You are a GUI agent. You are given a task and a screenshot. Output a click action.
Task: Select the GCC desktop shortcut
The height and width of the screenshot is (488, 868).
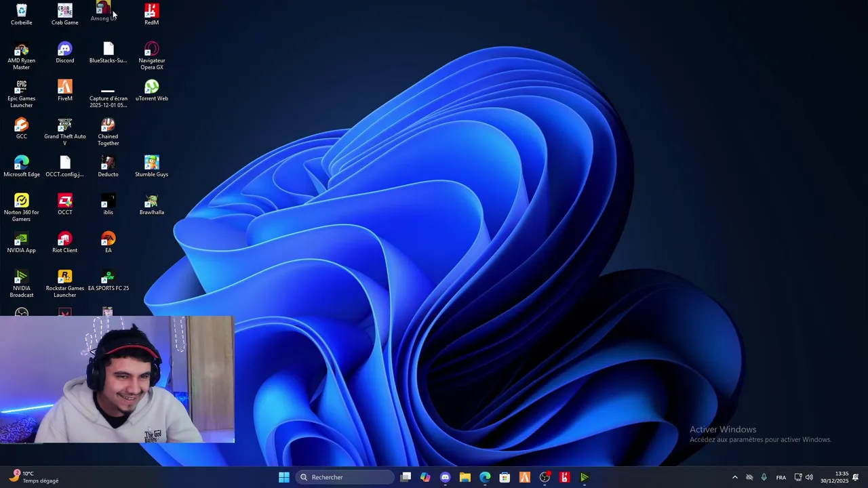[x=22, y=129]
